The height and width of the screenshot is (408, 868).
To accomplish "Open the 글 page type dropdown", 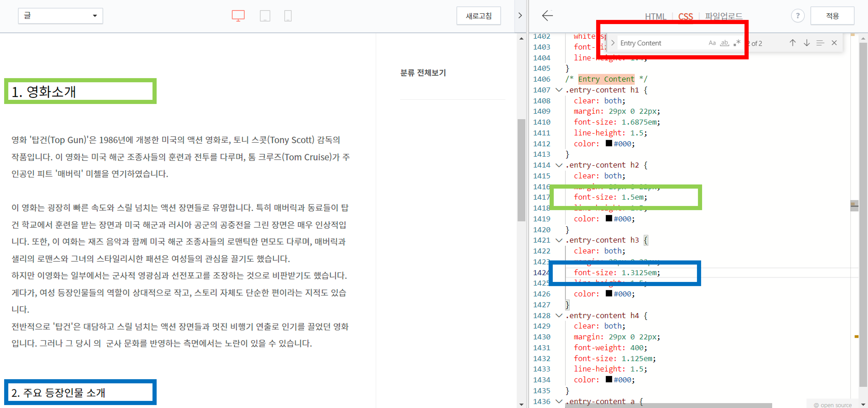I will (x=60, y=16).
